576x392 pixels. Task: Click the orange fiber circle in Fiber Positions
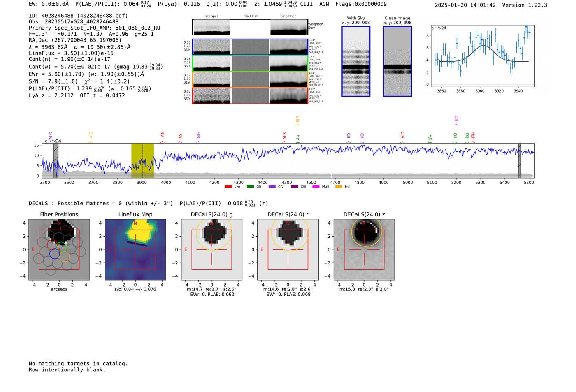coord(64,257)
